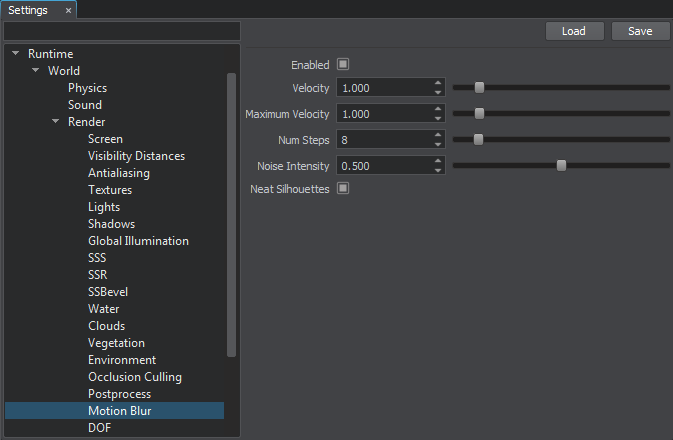The image size is (673, 440).
Task: Collapse the World tree node
Action: coord(36,71)
